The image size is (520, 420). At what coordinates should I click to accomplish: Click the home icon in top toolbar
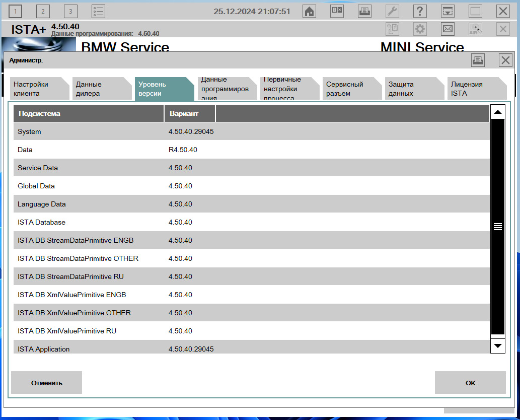(310, 11)
